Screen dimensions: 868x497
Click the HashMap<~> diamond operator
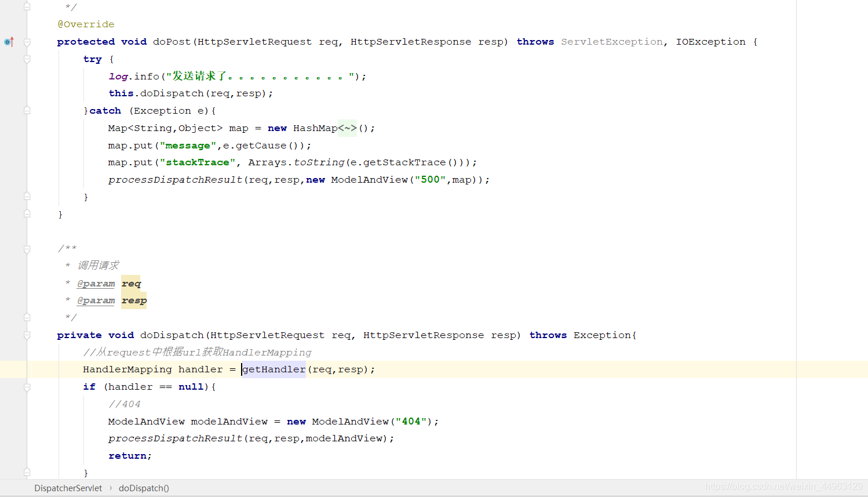coord(347,128)
